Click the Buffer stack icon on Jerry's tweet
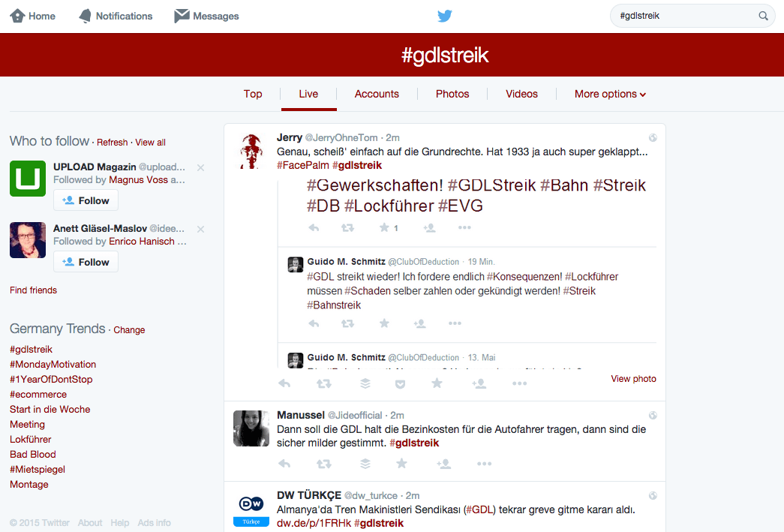 365,383
